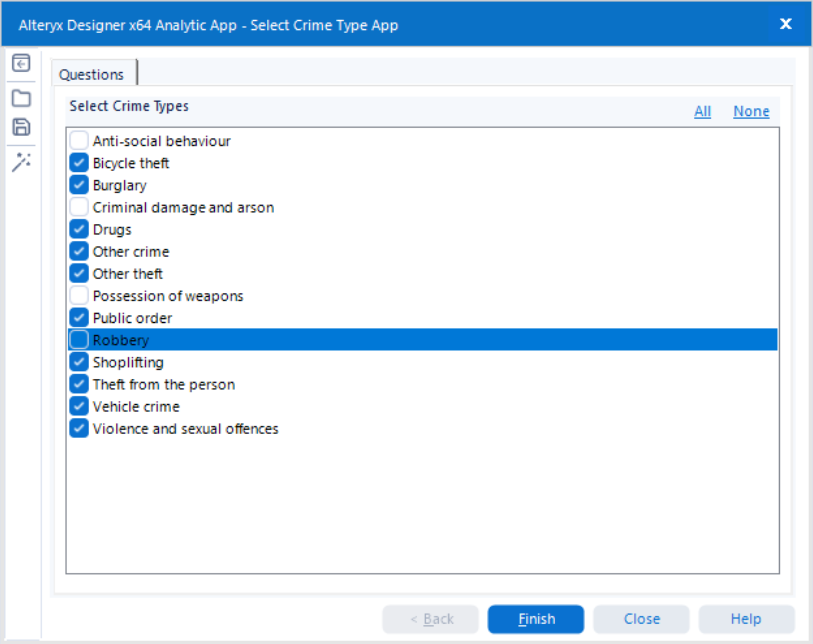The width and height of the screenshot is (813, 644).
Task: Click the magic wand icon in sidebar
Action: click(x=21, y=162)
